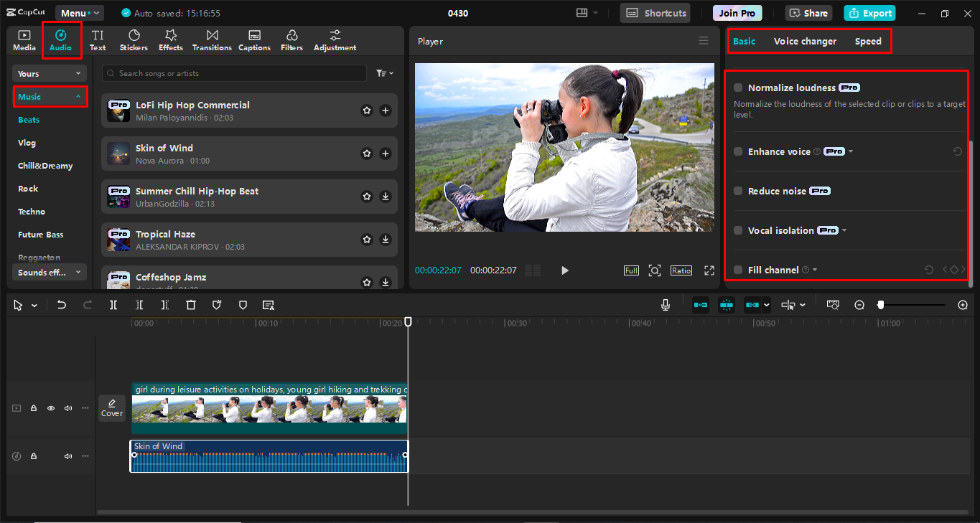This screenshot has width=980, height=523.
Task: Open the Adjustment panel
Action: [335, 39]
